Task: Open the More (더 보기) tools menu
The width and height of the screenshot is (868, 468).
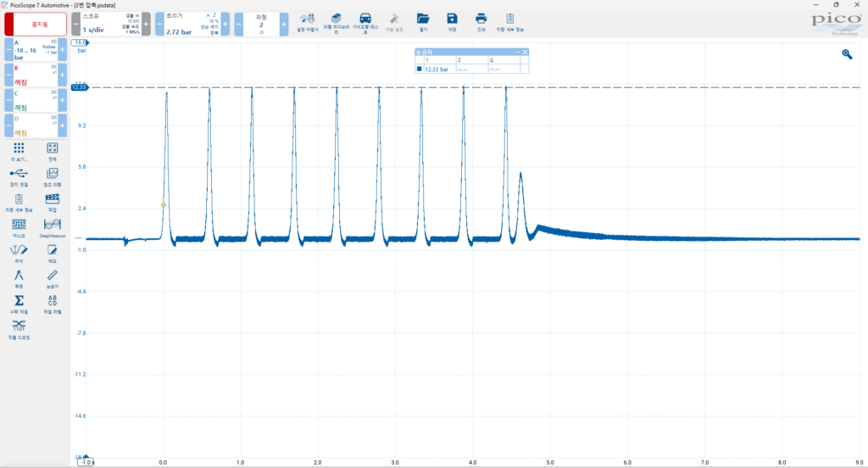Action: coord(19,151)
